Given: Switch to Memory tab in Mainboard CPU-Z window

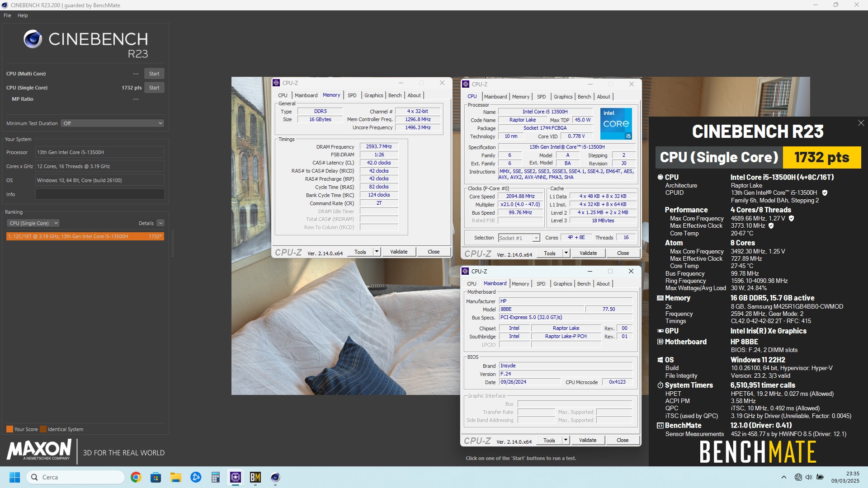Looking at the screenshot, I should 520,284.
